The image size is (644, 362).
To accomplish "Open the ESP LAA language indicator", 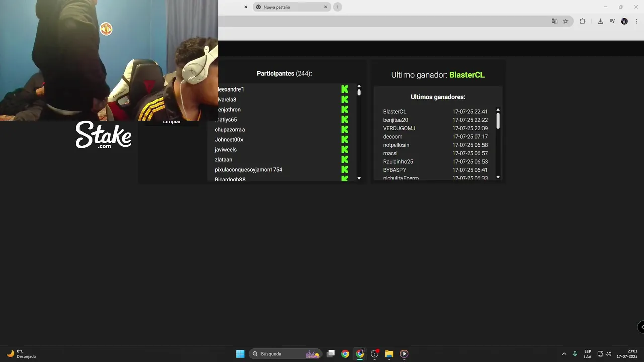I will tap(588, 354).
